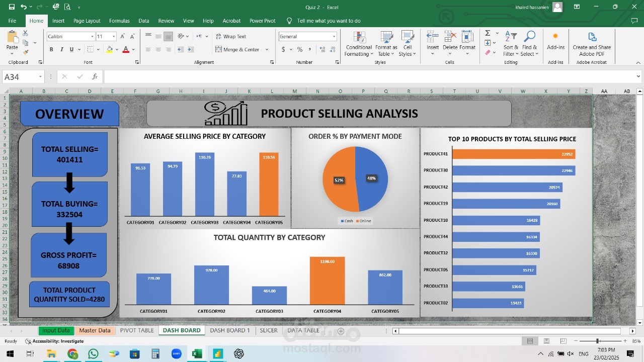Click the Wrap Text button
The image size is (644, 362).
click(231, 36)
